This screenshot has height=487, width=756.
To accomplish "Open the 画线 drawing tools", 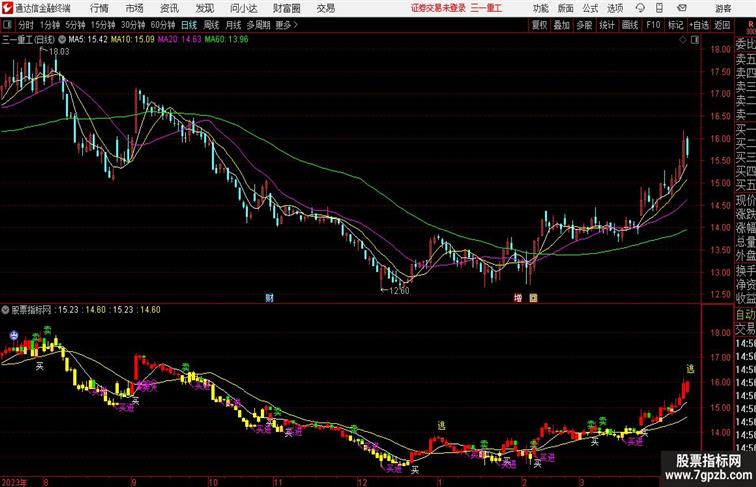I will [630, 25].
